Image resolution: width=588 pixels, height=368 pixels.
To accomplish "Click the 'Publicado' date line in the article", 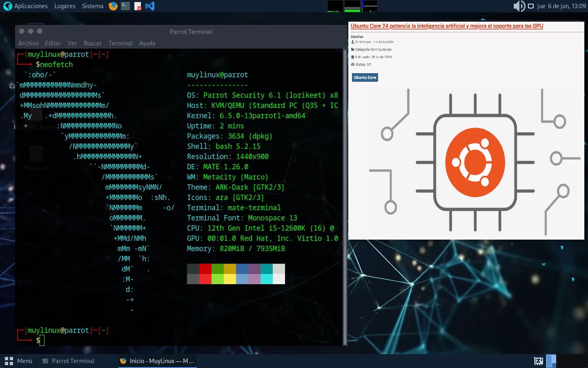I will (x=372, y=57).
